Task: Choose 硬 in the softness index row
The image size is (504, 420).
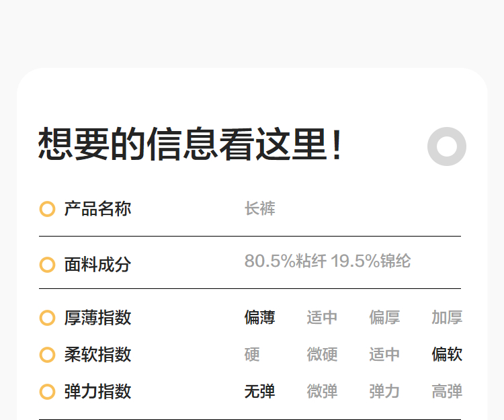Action: point(252,355)
